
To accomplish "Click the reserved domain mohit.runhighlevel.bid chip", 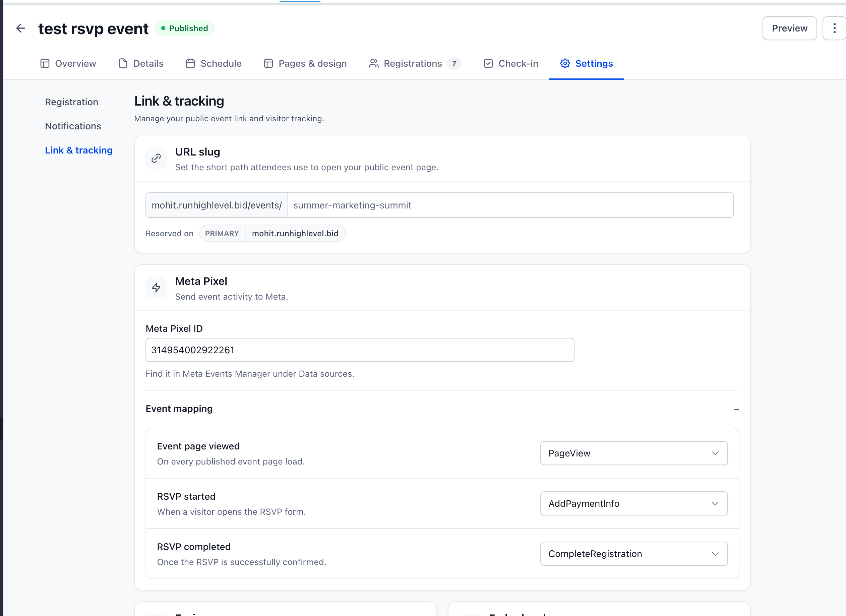I will (295, 233).
